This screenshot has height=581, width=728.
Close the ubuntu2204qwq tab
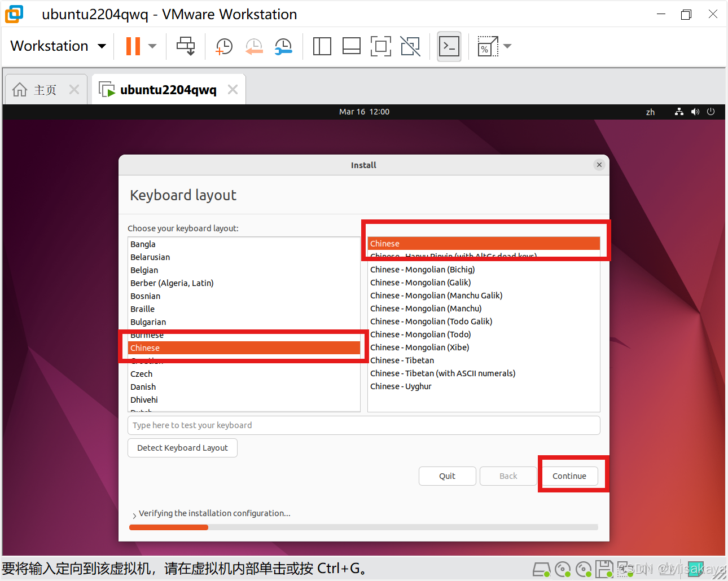pos(233,90)
